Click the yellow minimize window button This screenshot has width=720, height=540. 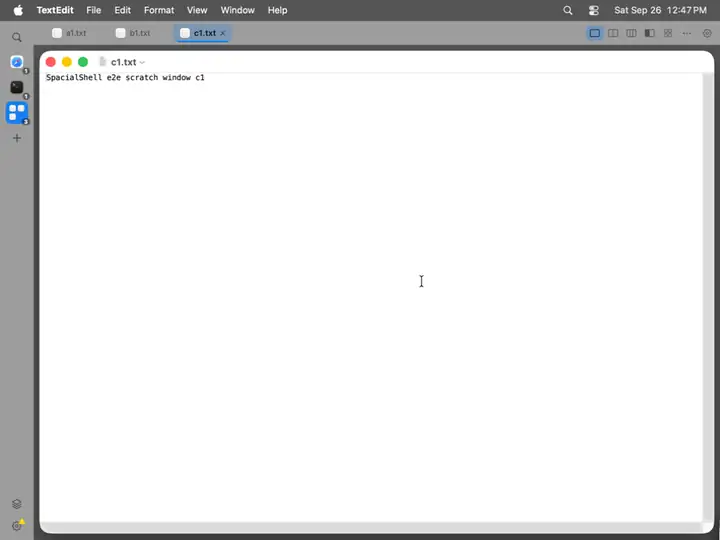click(67, 62)
